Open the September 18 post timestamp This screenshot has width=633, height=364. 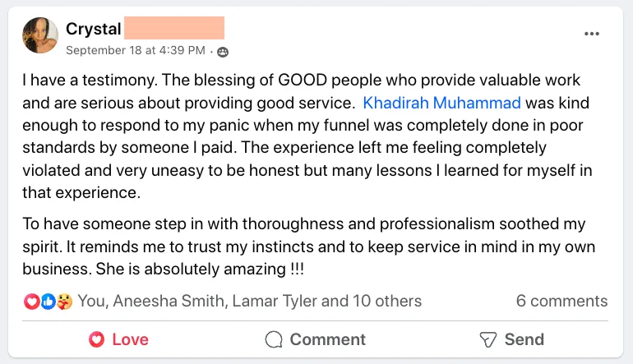135,51
